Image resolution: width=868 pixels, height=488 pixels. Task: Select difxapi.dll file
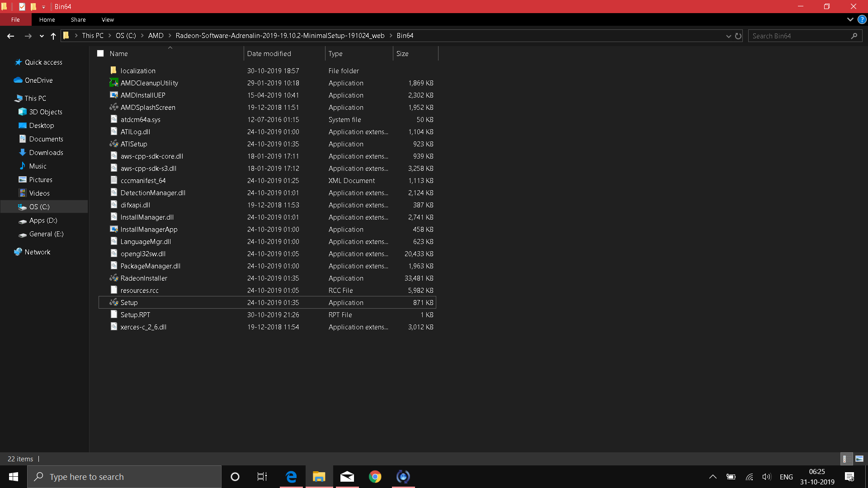[x=135, y=205]
